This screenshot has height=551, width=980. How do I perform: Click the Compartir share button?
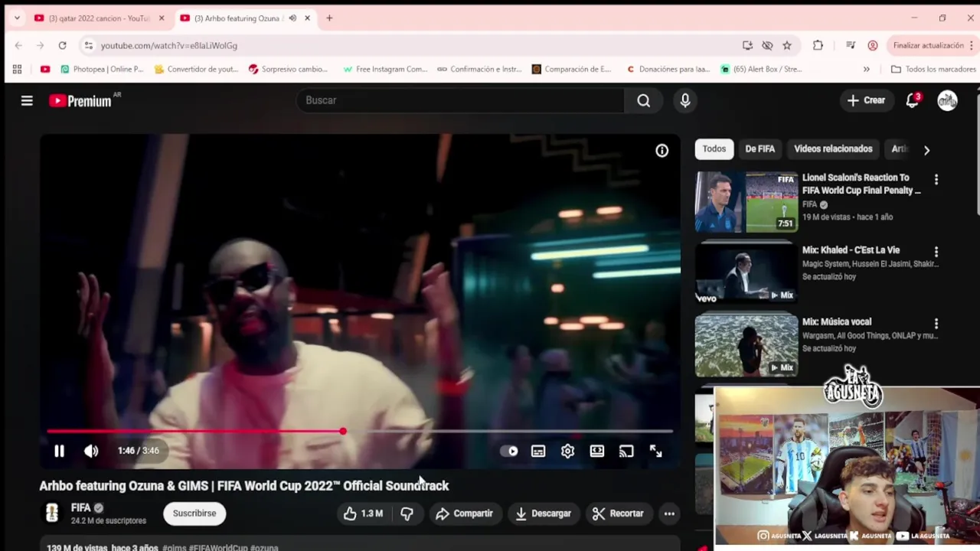(x=465, y=514)
